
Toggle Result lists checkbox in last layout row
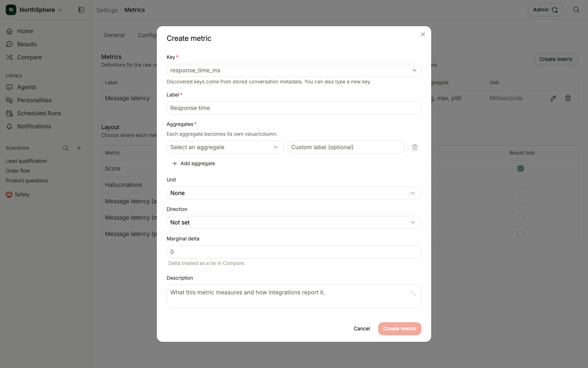point(521,234)
